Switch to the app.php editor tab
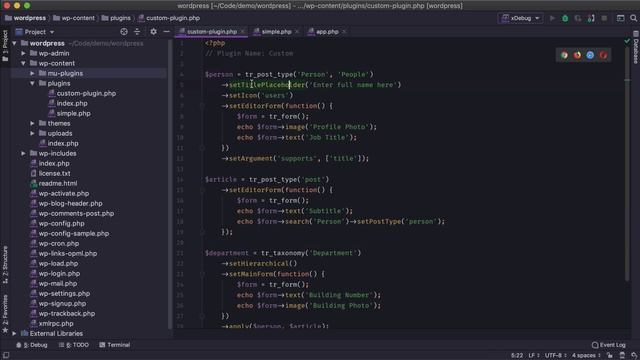Image resolution: width=640 pixels, height=360 pixels. pos(327,31)
